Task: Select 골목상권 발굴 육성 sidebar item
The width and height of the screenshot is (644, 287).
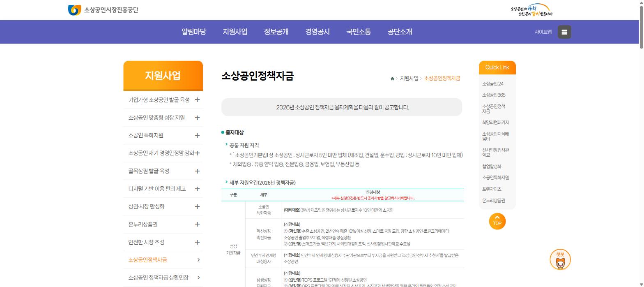Action: pos(149,171)
